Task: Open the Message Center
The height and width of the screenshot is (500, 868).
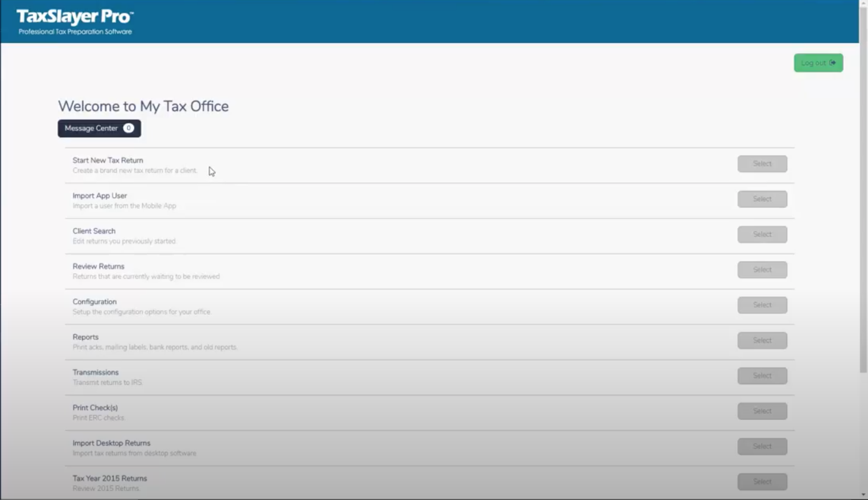Action: point(91,128)
